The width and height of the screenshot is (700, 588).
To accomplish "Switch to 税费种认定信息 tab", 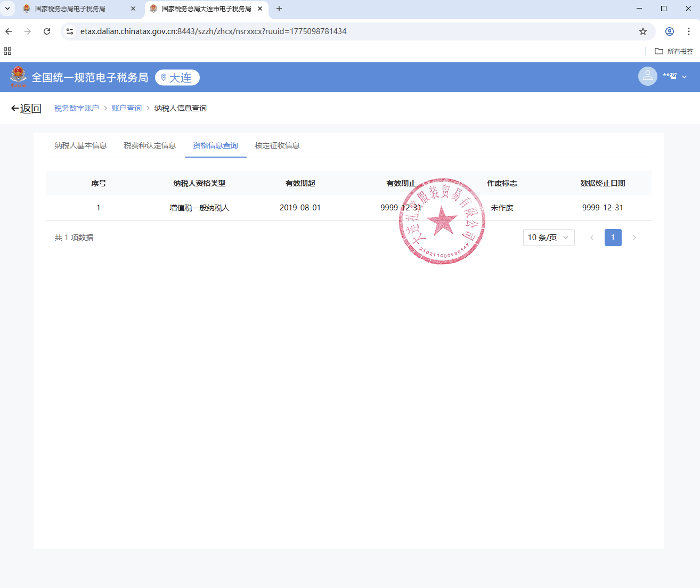I will 150,145.
